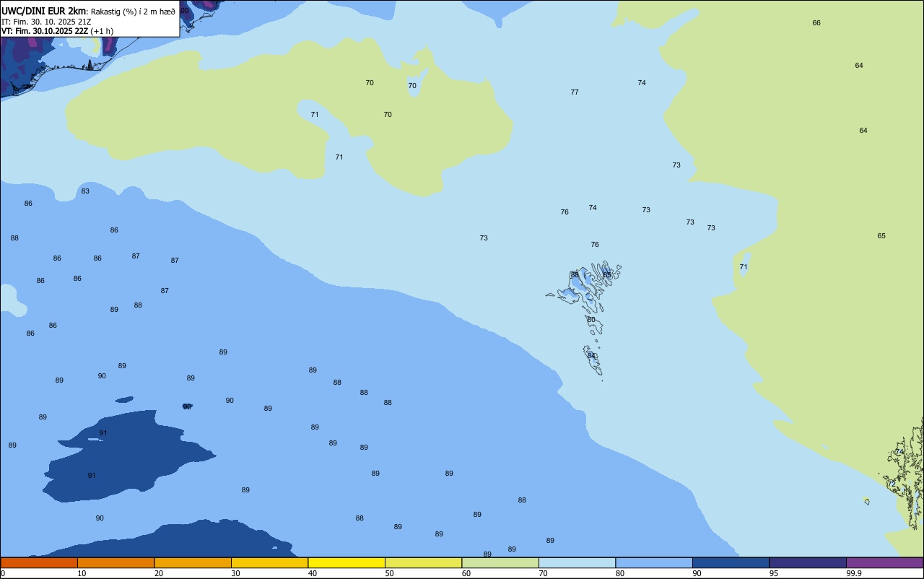Click the humidity value 66 on the map
The height and width of the screenshot is (579, 924).
816,23
